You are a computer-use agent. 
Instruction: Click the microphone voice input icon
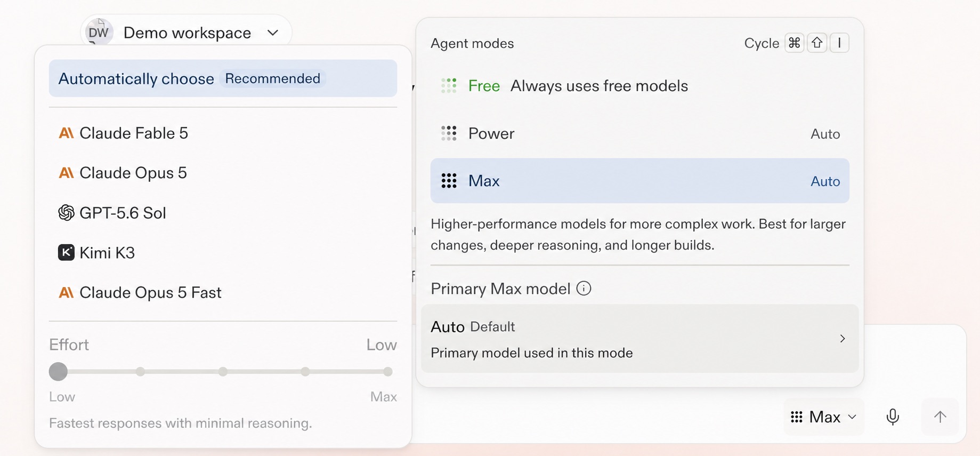pos(893,417)
